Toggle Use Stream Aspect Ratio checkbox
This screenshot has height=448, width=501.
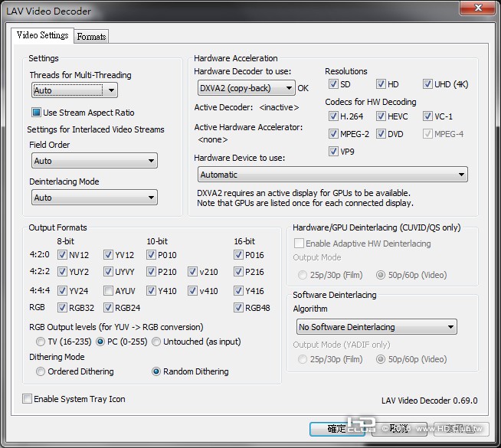[36, 112]
